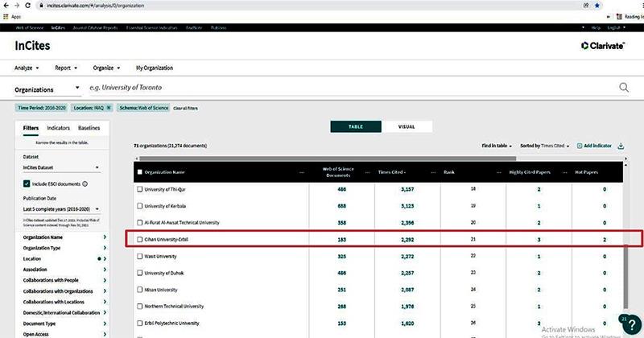
Task: Select all rows via header checkbox
Action: pos(139,172)
